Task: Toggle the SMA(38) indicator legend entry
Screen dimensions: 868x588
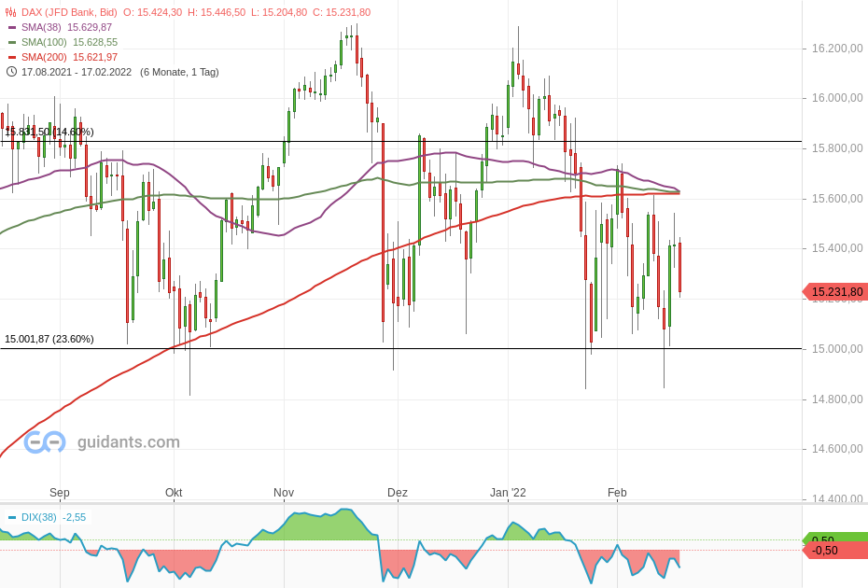Action: click(x=41, y=27)
